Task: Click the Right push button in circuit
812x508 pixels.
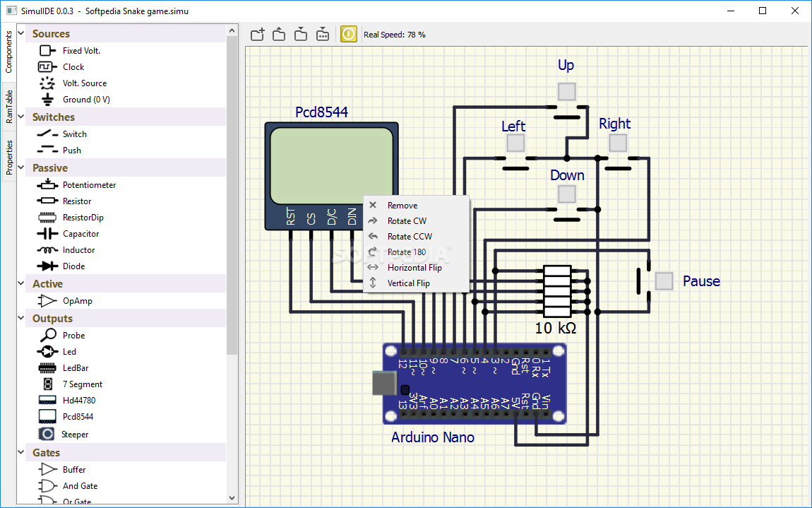Action: pyautogui.click(x=618, y=143)
